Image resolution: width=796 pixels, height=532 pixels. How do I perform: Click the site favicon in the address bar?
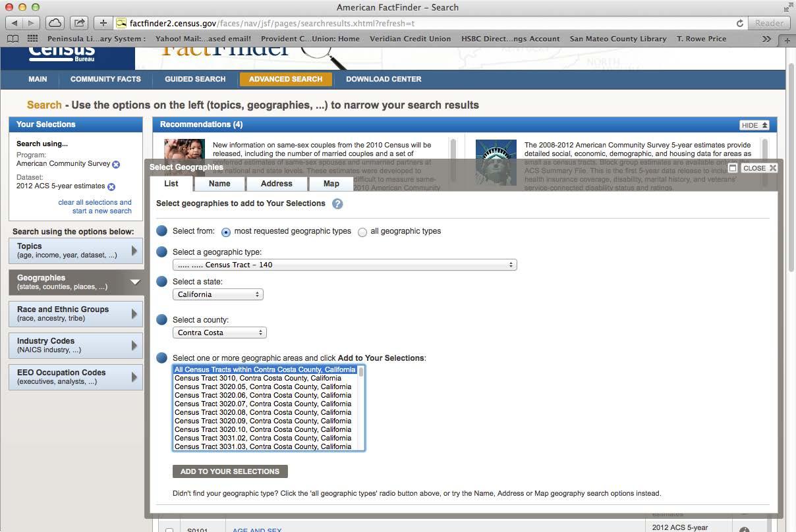121,23
